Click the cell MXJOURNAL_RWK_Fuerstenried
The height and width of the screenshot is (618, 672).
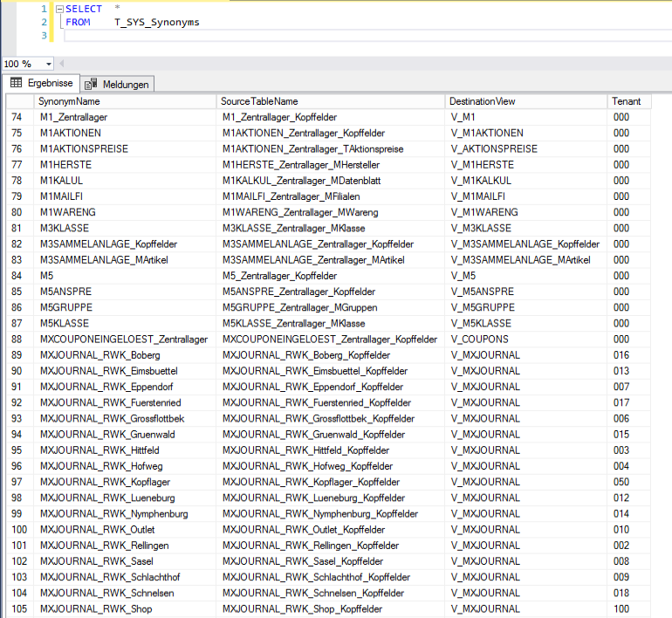[x=125, y=402]
